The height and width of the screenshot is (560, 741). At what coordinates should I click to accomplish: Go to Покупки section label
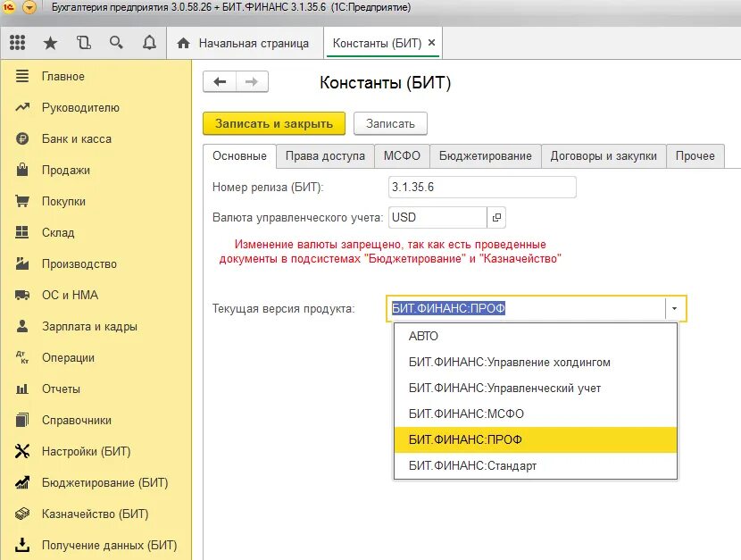point(63,201)
